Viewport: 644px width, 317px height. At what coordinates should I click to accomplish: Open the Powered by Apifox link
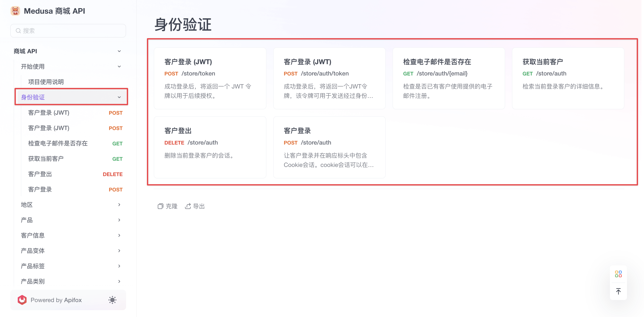click(56, 300)
